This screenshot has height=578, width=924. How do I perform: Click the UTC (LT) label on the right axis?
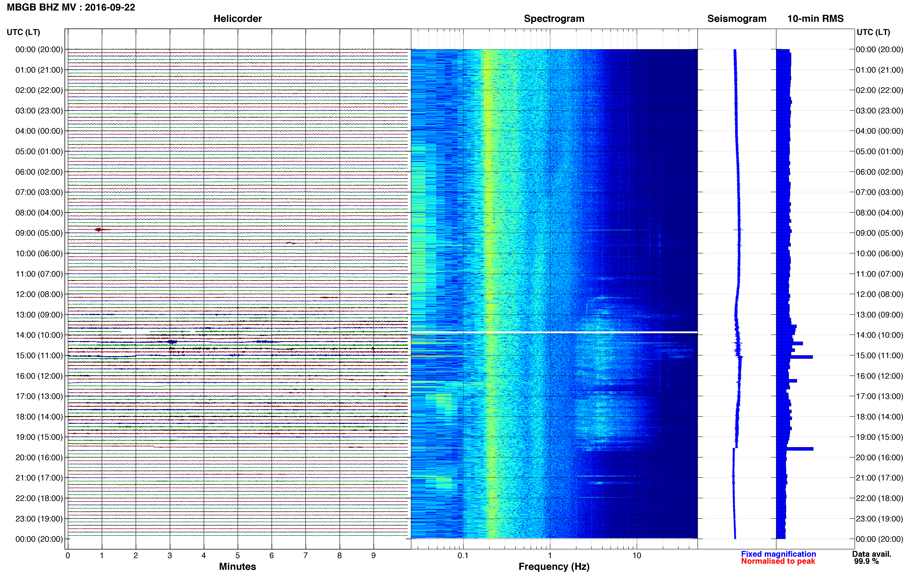click(x=873, y=32)
